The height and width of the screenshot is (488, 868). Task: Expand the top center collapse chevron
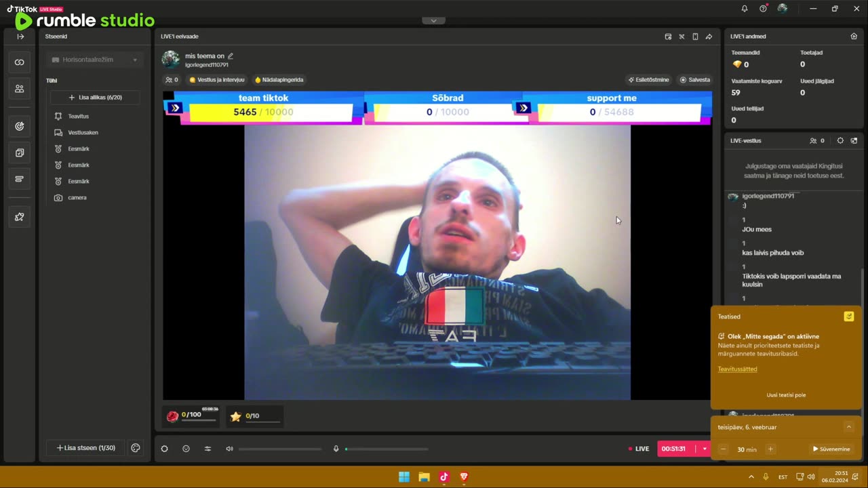[434, 20]
